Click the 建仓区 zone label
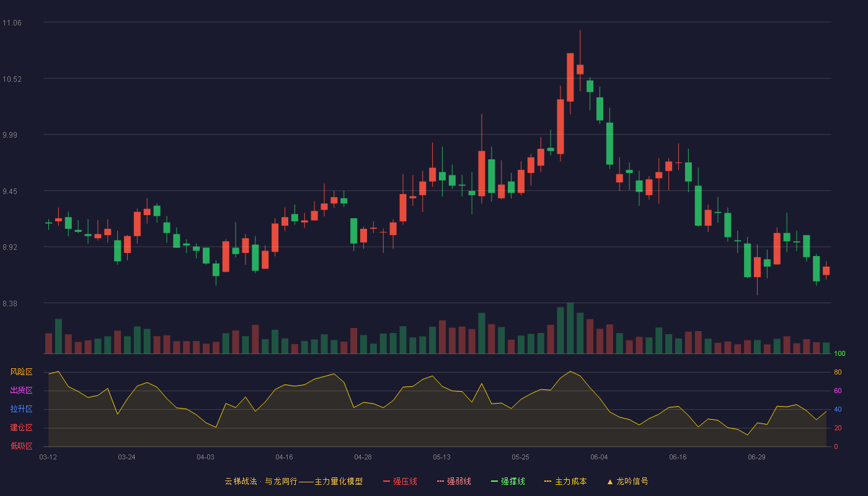The height and width of the screenshot is (496, 868). [x=21, y=428]
